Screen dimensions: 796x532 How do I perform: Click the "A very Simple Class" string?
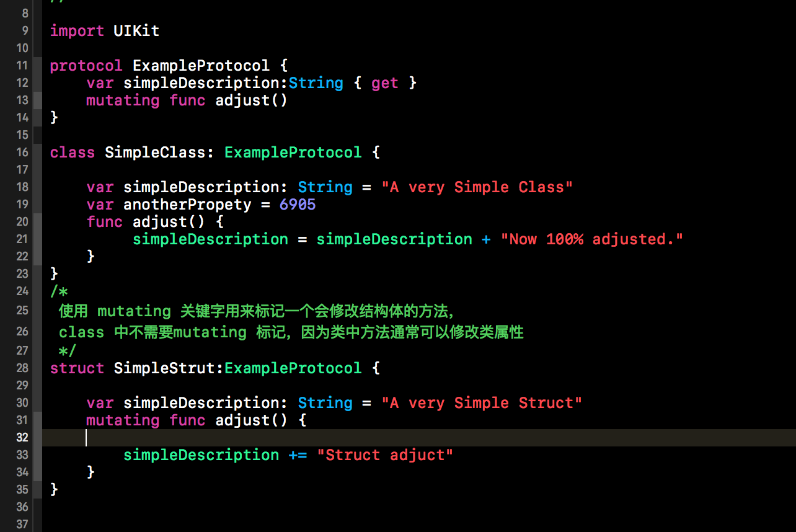tap(477, 187)
